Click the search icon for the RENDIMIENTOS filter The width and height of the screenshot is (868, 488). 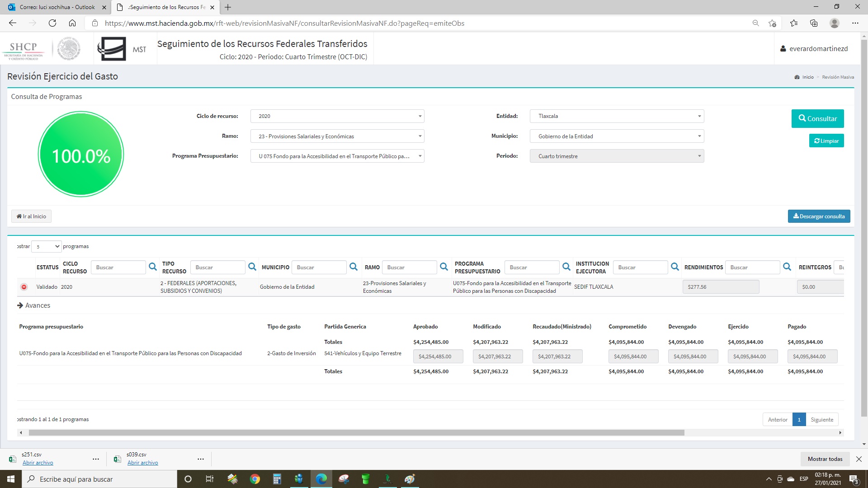coord(787,267)
